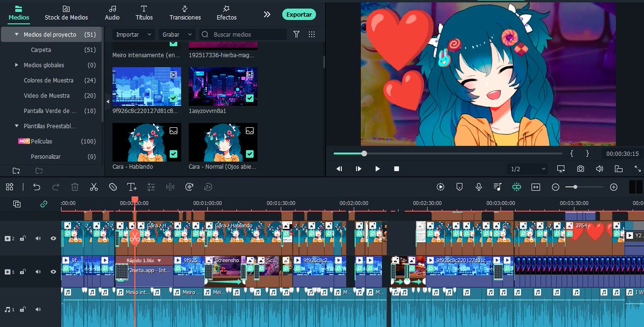The height and width of the screenshot is (327, 644).
Task: Click the Exportar button
Action: coord(298,14)
